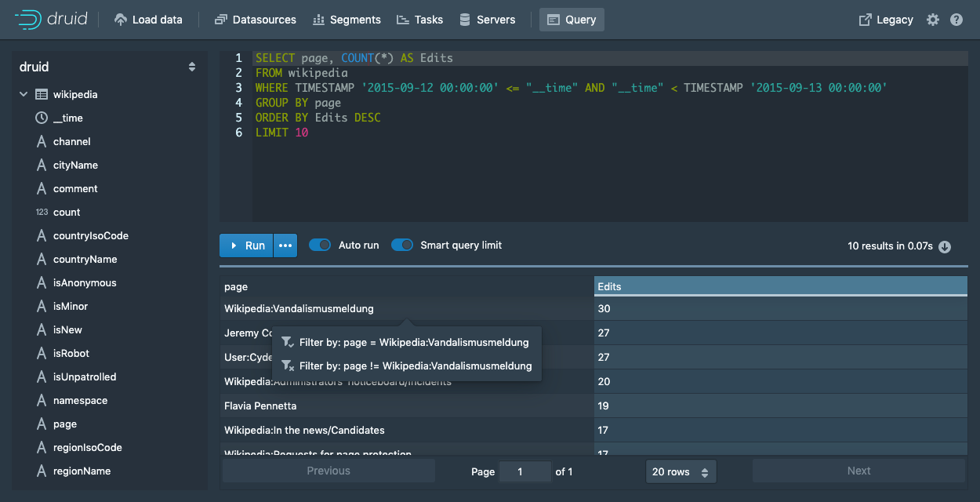Switch to the Tasks tab
980x502 pixels.
pos(419,20)
